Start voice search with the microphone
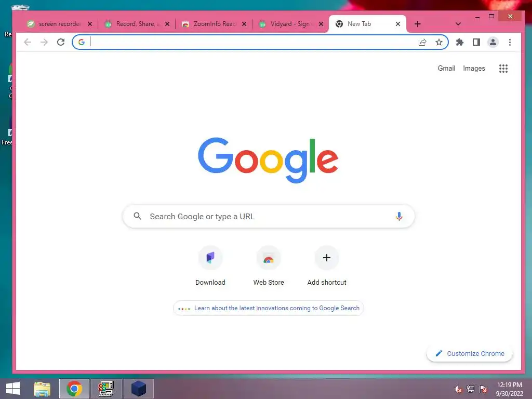Image resolution: width=532 pixels, height=399 pixels. pyautogui.click(x=400, y=217)
